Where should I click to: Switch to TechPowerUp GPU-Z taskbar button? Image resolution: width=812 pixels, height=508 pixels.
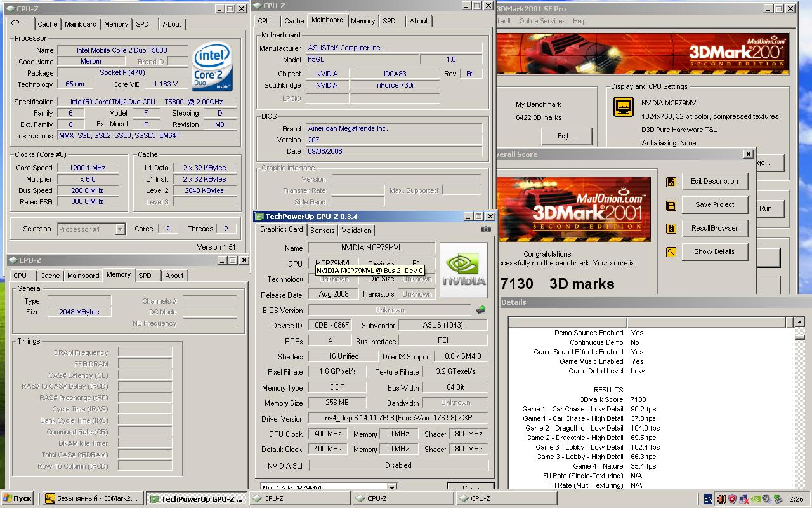tap(196, 498)
